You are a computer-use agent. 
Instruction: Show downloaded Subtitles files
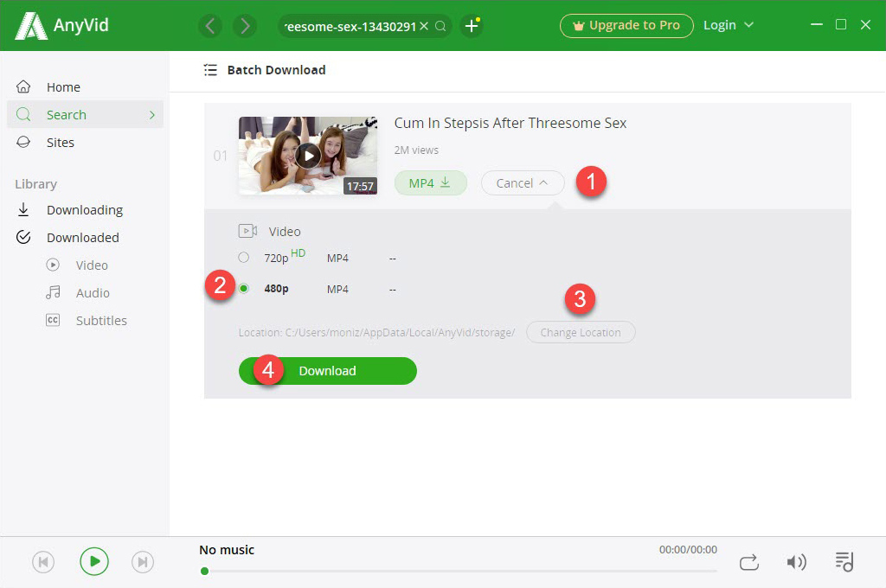click(x=101, y=320)
